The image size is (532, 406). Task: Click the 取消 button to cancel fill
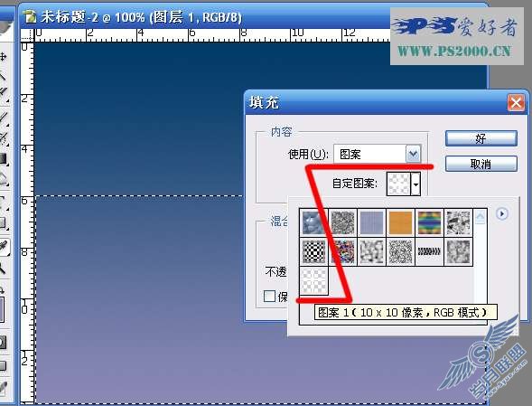point(481,164)
